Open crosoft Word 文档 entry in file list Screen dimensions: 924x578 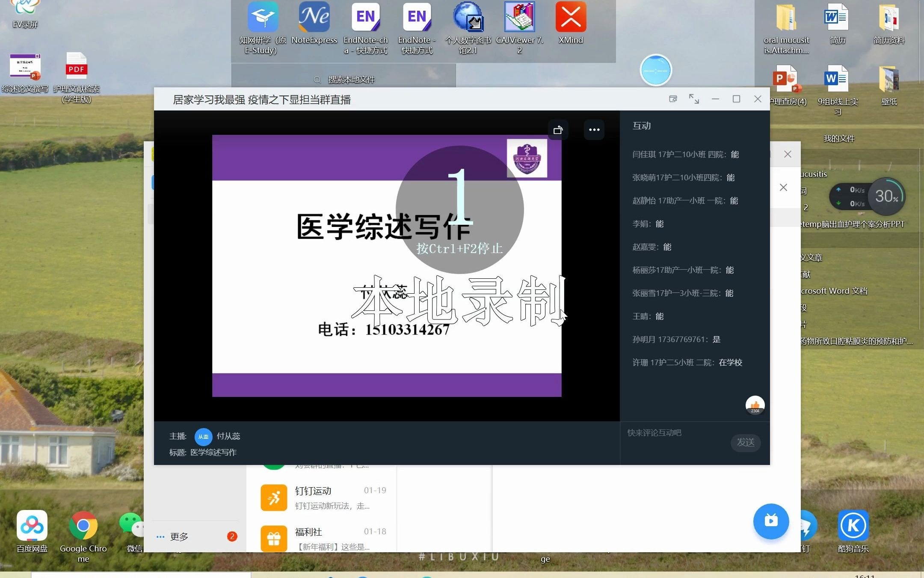(834, 291)
